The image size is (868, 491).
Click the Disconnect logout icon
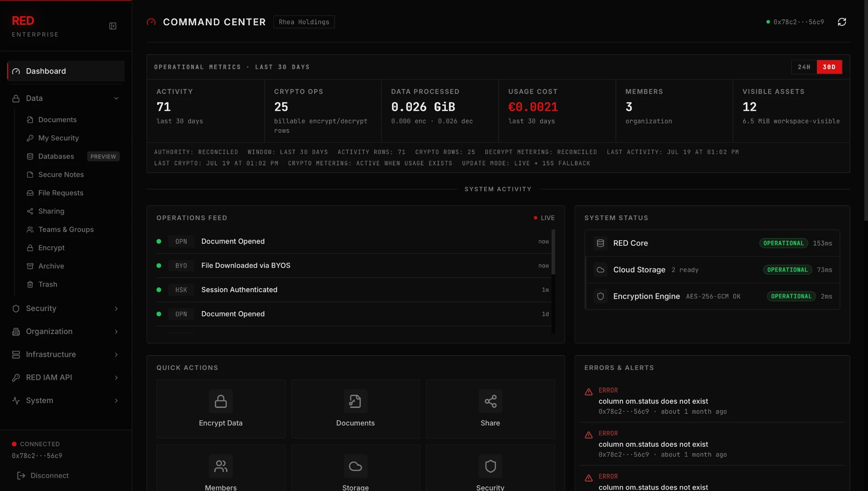coord(21,476)
